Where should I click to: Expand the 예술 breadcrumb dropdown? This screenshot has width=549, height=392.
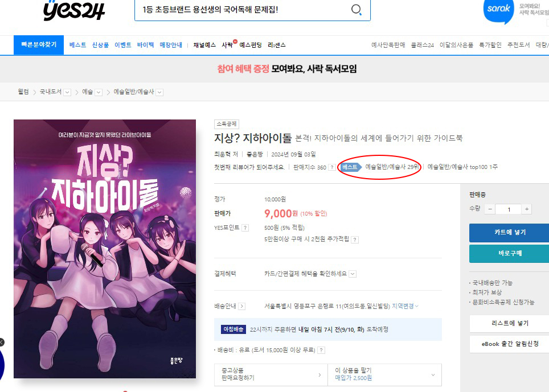pos(99,92)
